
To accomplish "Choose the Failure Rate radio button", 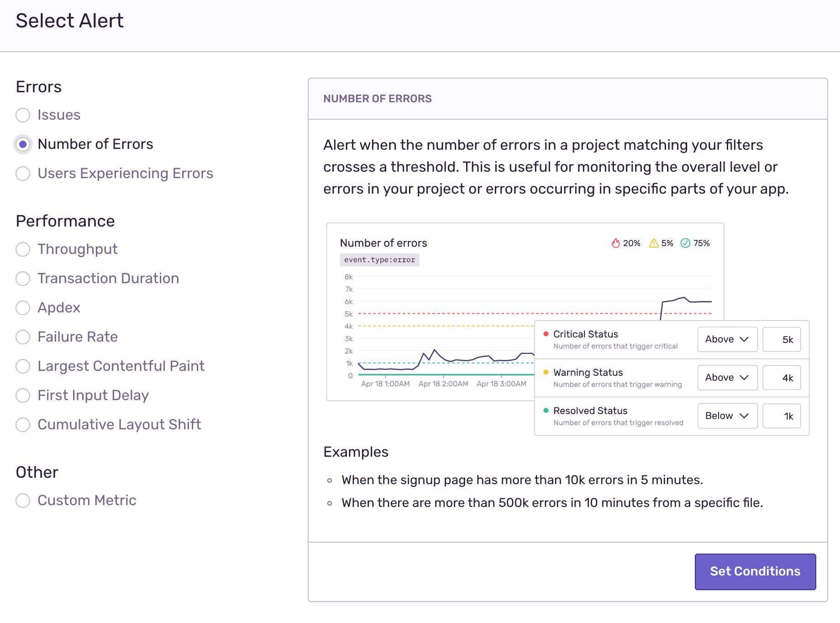I will [x=23, y=337].
